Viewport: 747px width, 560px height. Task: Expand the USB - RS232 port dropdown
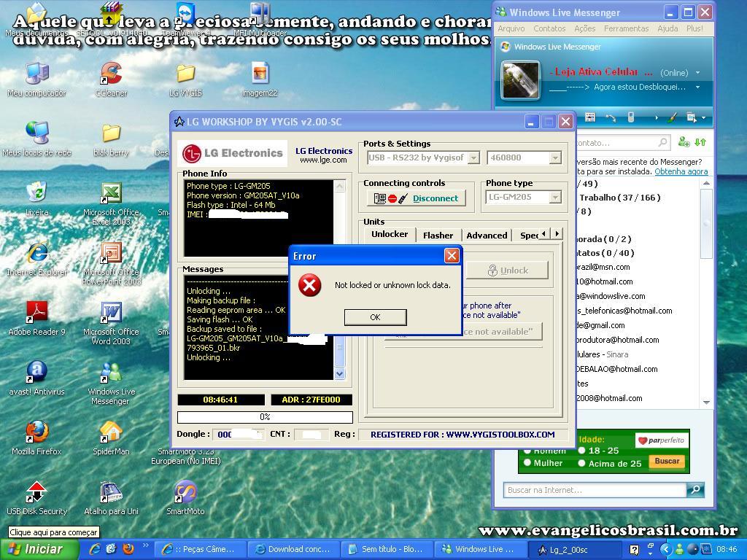click(x=473, y=157)
